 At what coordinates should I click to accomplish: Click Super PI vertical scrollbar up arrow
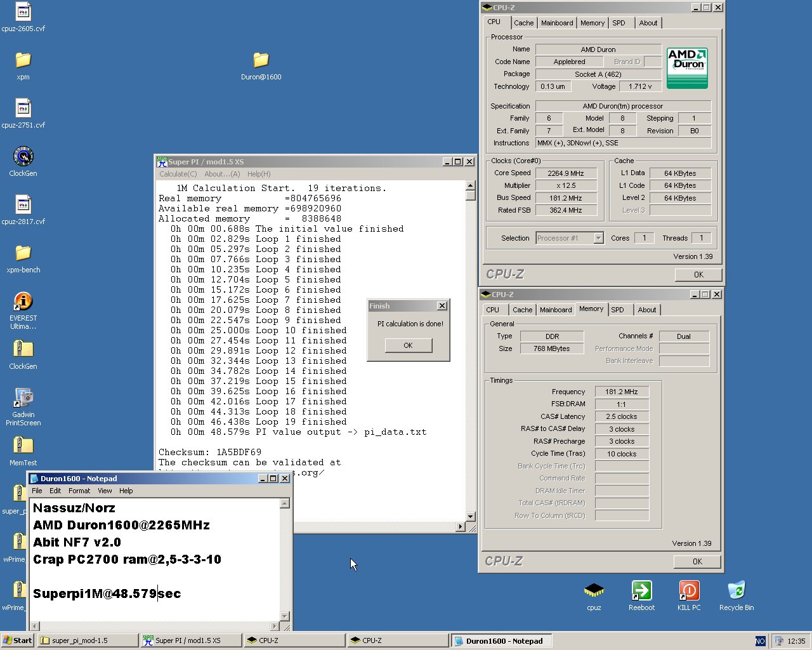coord(470,186)
